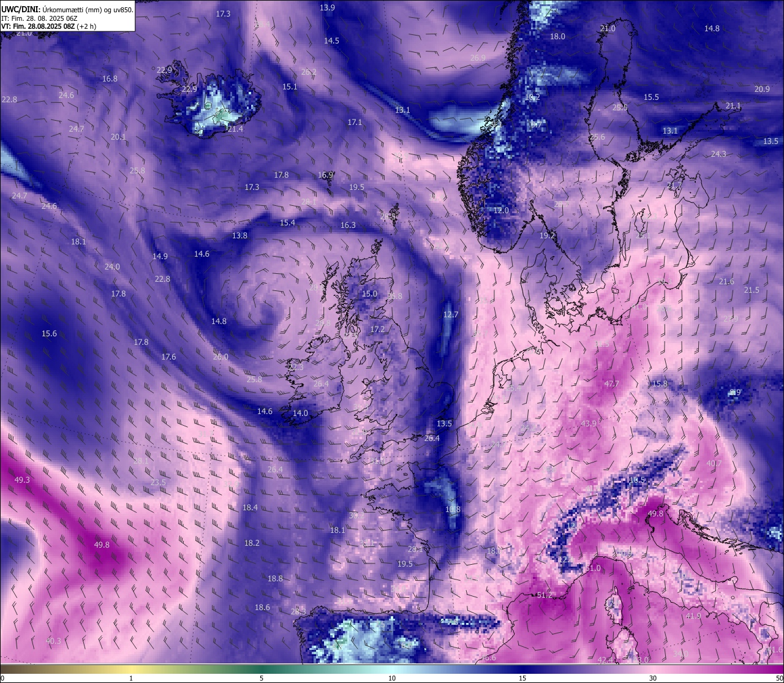Screen dimensions: 784x683
Task: Click the 17.6 value label
Action: point(168,357)
